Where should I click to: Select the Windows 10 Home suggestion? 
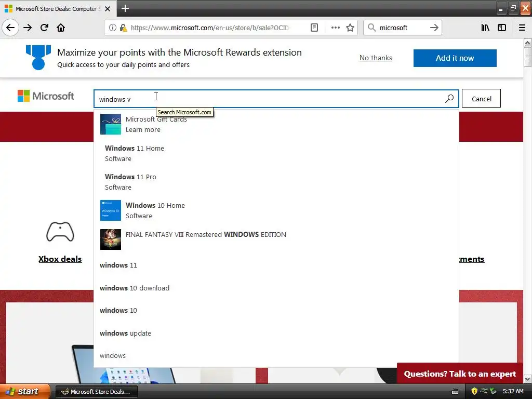click(276, 210)
